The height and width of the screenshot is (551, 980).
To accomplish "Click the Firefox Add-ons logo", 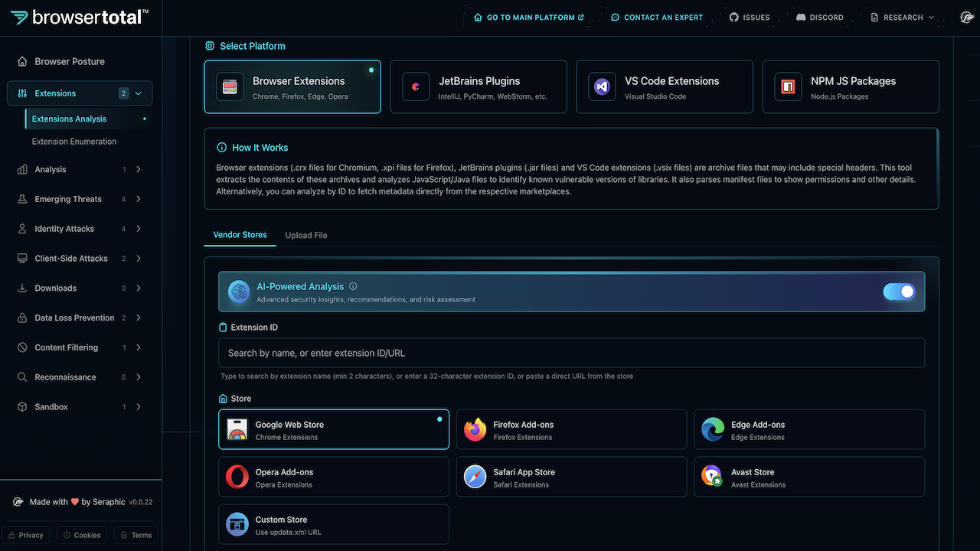I will pyautogui.click(x=475, y=430).
